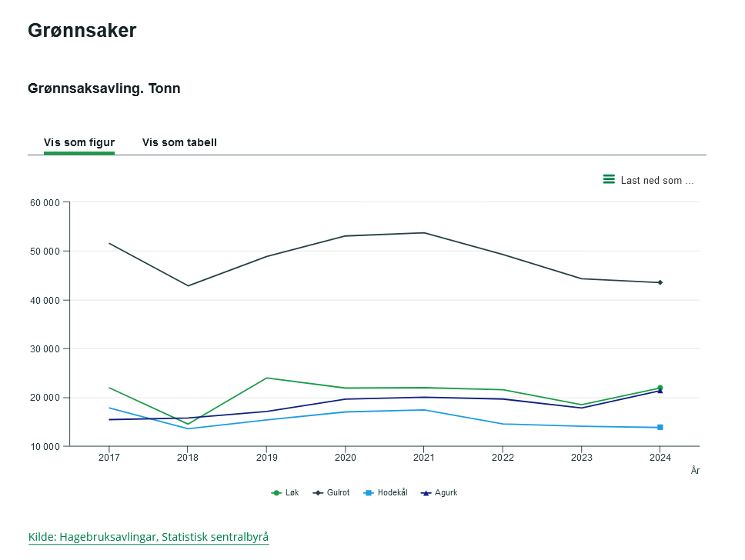Open the Hagebruksavlingar Statistisk sentralbyrå source link
This screenshot has height=560, width=745.
coord(149,537)
